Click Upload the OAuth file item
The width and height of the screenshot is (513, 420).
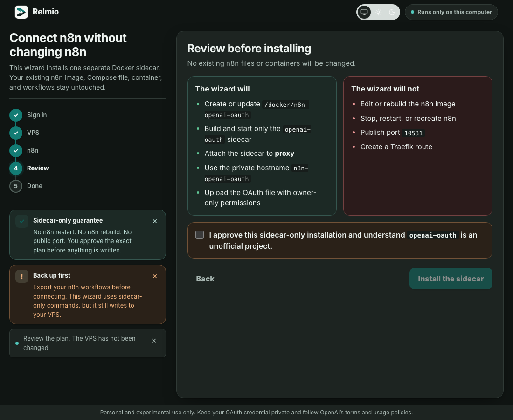pyautogui.click(x=260, y=198)
